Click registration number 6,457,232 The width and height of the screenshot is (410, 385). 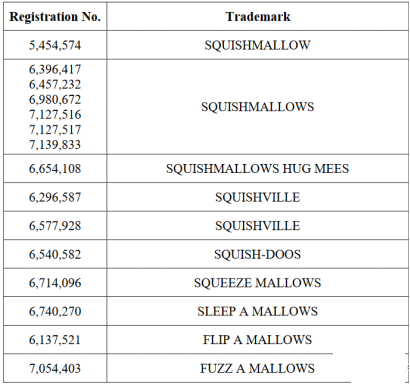tap(55, 84)
